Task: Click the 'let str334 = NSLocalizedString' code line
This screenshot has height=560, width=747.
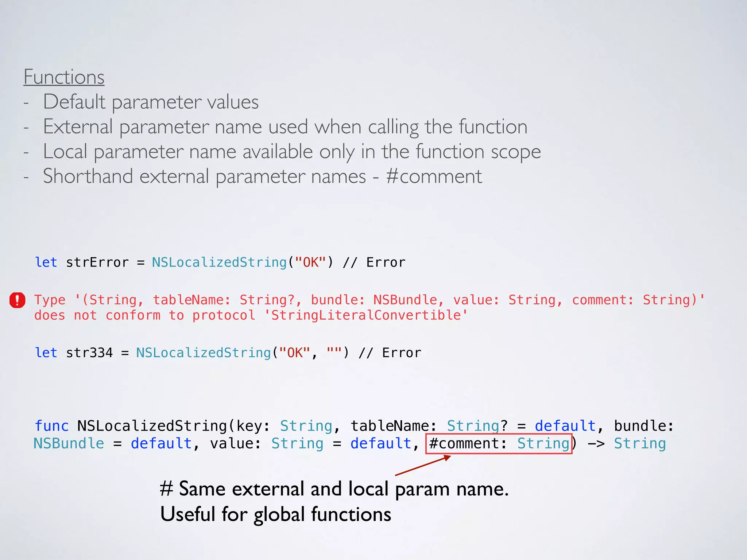Action: coord(228,353)
